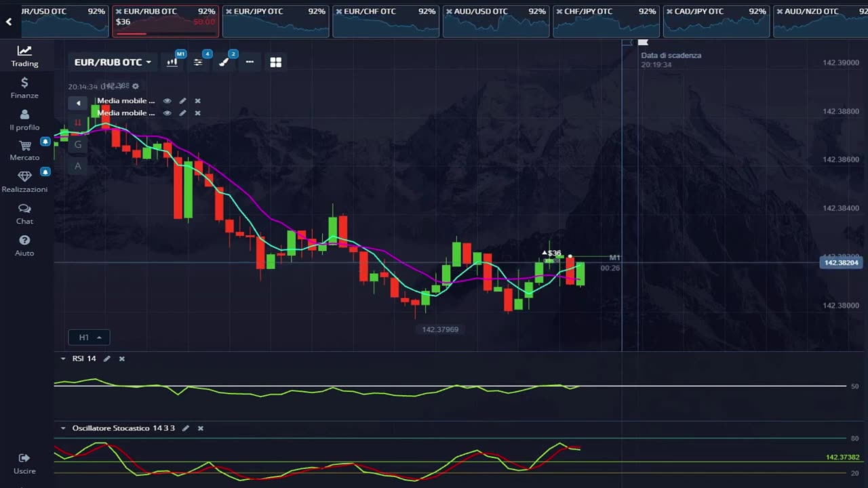868x488 pixels.
Task: Toggle visibility of first Media mobile
Action: [167, 101]
